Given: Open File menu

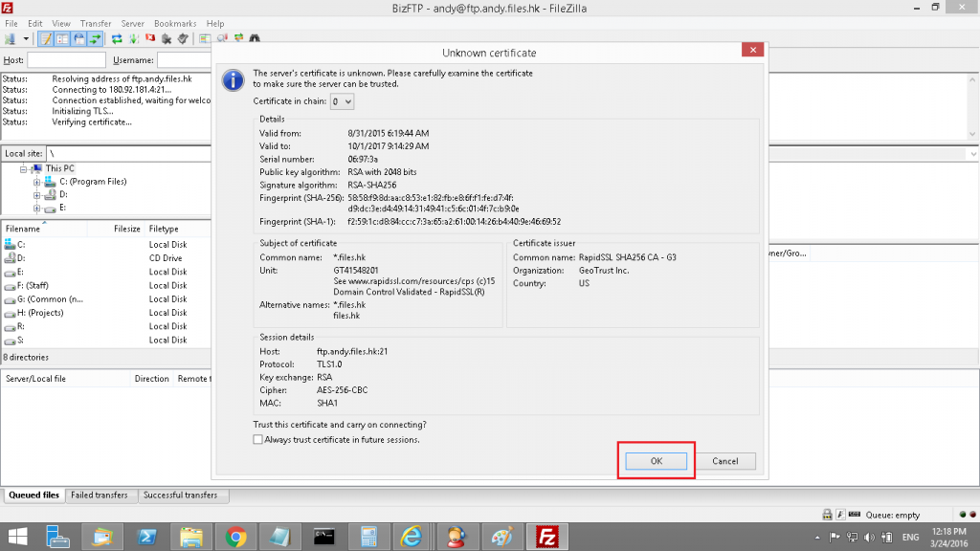Looking at the screenshot, I should coord(11,24).
